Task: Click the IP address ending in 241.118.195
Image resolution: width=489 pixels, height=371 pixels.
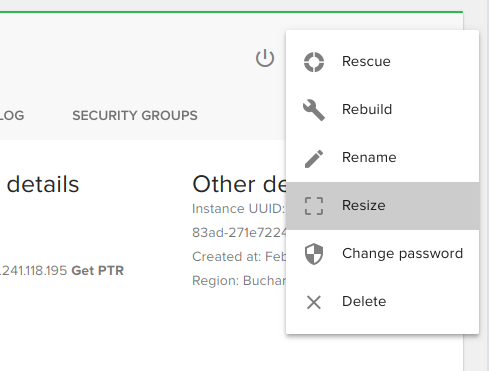Action: [34, 271]
